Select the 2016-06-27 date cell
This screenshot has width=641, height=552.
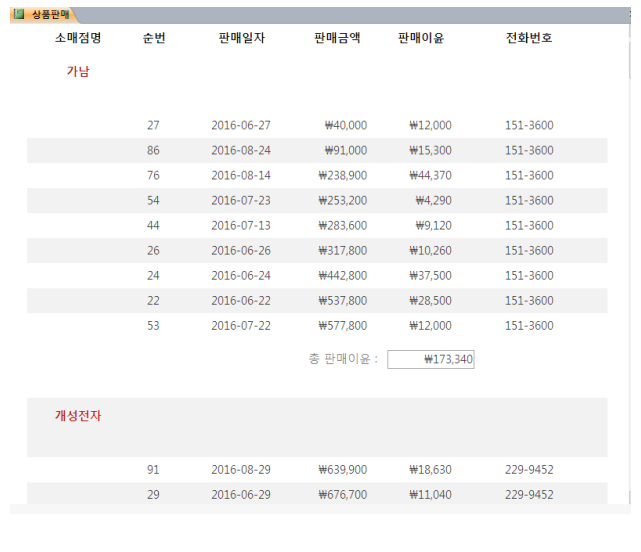point(241,126)
